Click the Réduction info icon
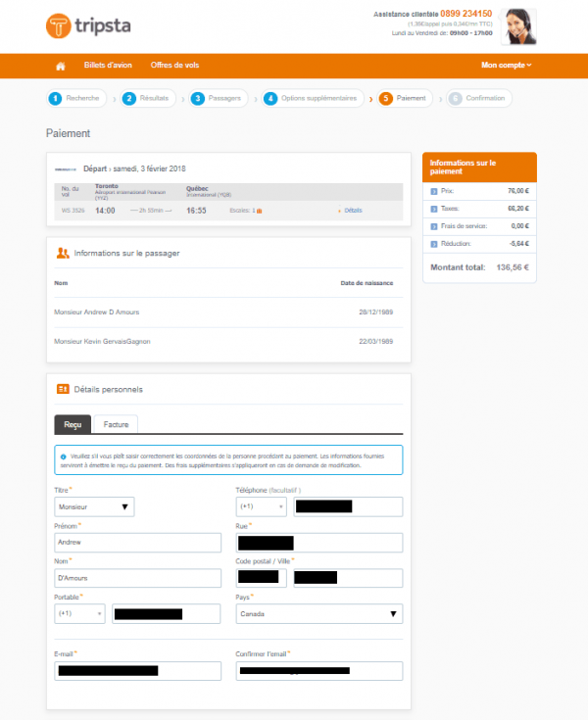The height and width of the screenshot is (720, 588). click(434, 244)
